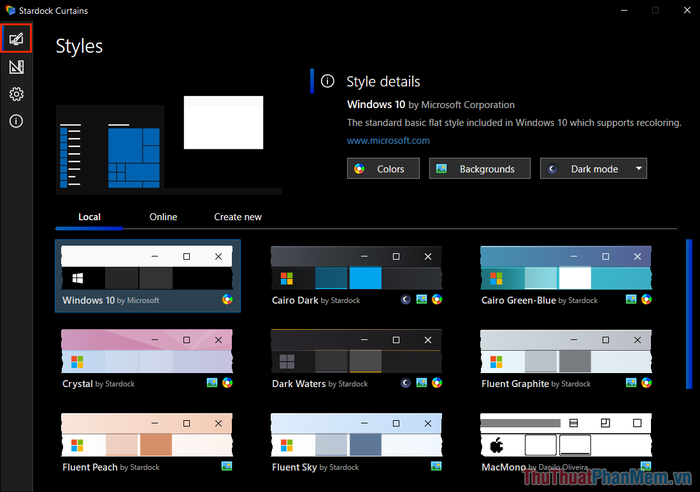This screenshot has width=700, height=492.
Task: Click Fluent Graphite background picture icon
Action: (631, 383)
